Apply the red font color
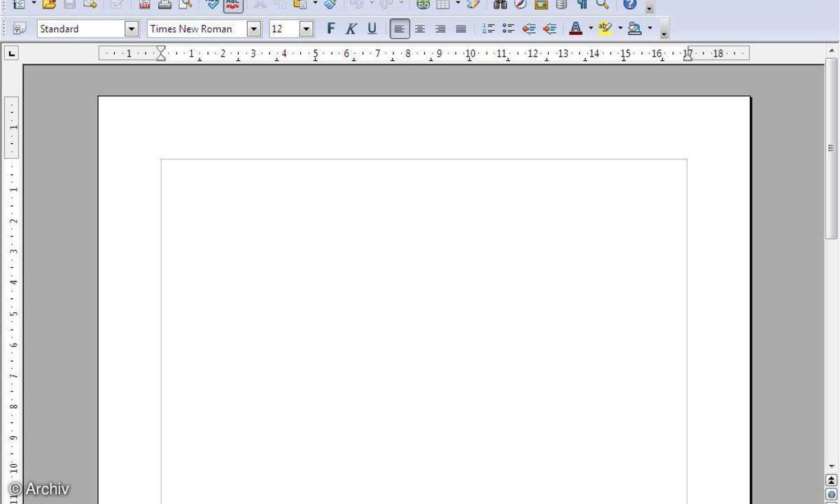 point(576,29)
